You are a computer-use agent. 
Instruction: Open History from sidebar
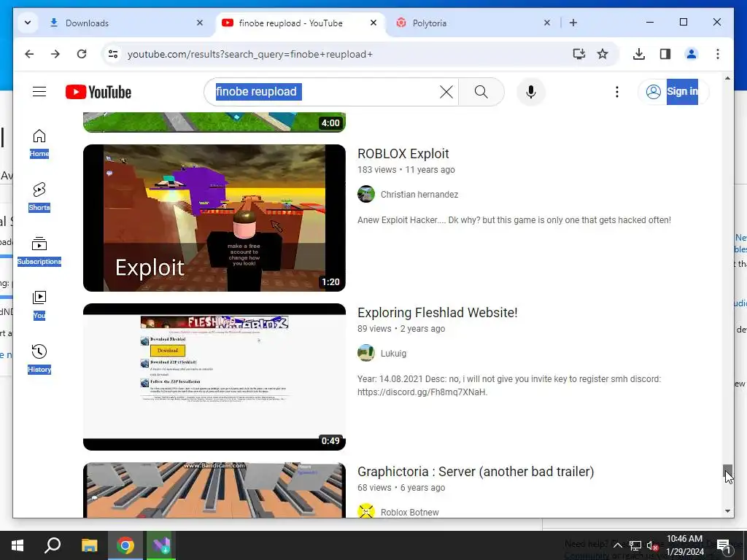39,359
